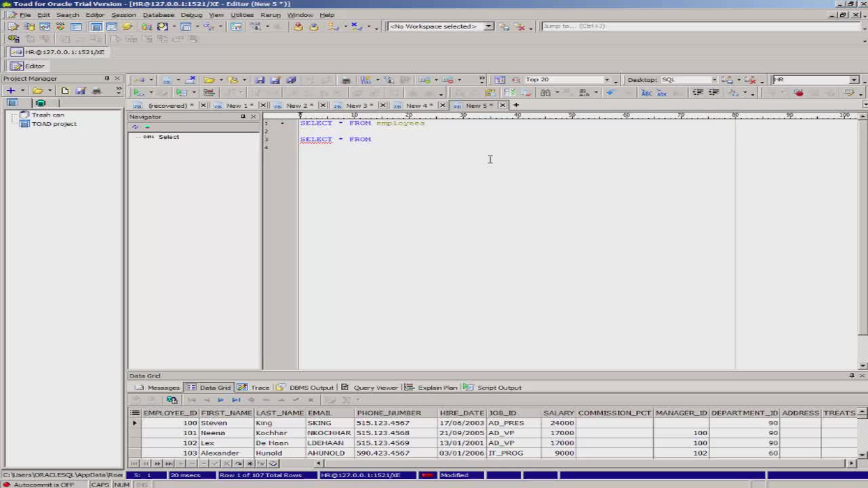Close the Navigator panel
868x488 pixels.
coord(254,117)
